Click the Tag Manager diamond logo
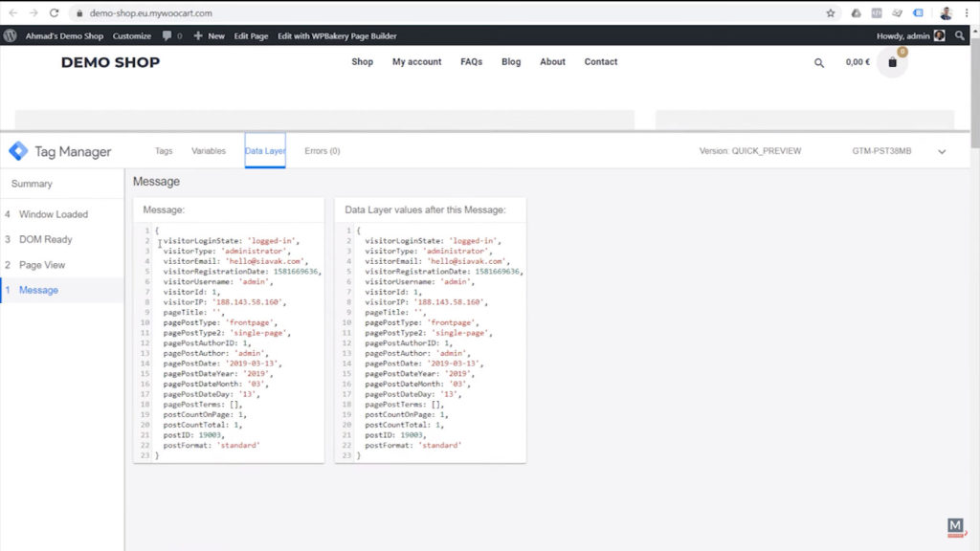Viewport: 980px width, 551px height. click(16, 150)
